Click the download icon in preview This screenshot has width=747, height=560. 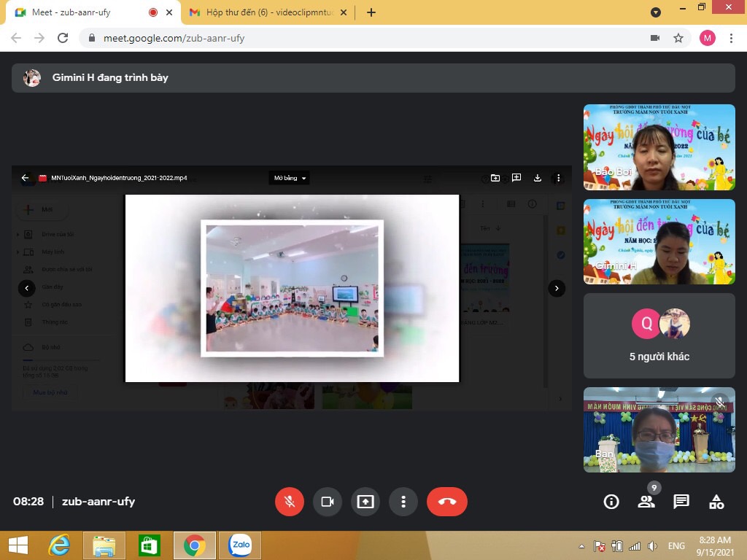click(x=538, y=178)
